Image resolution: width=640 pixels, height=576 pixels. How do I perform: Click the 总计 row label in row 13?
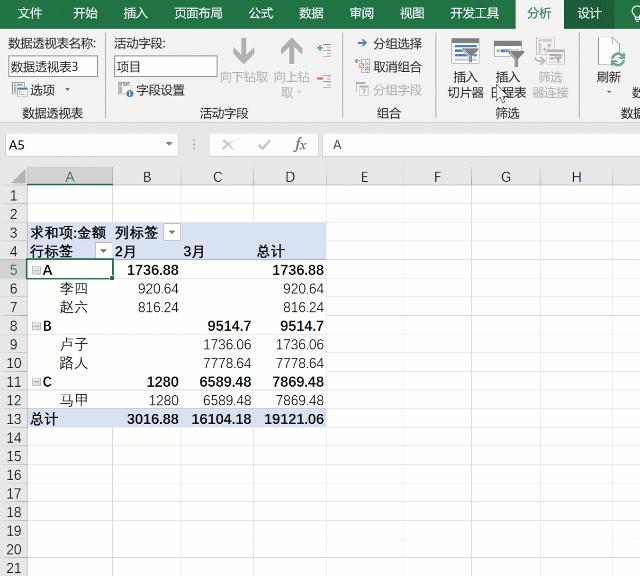[70, 419]
